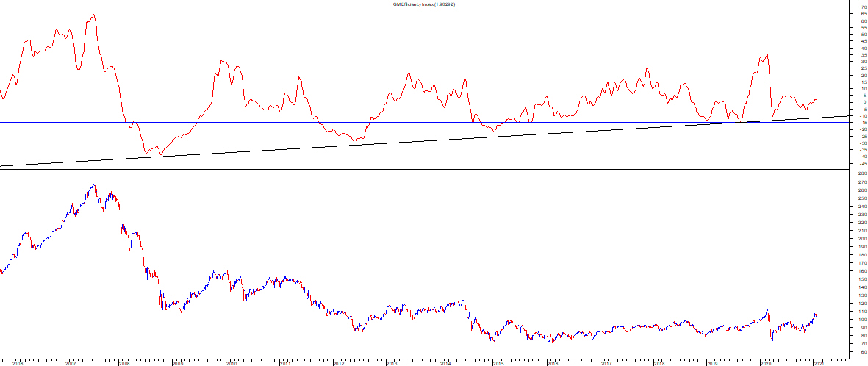The width and height of the screenshot is (868, 366).
Task: Click the 2007 peak of the indicator line
Action: [93, 15]
